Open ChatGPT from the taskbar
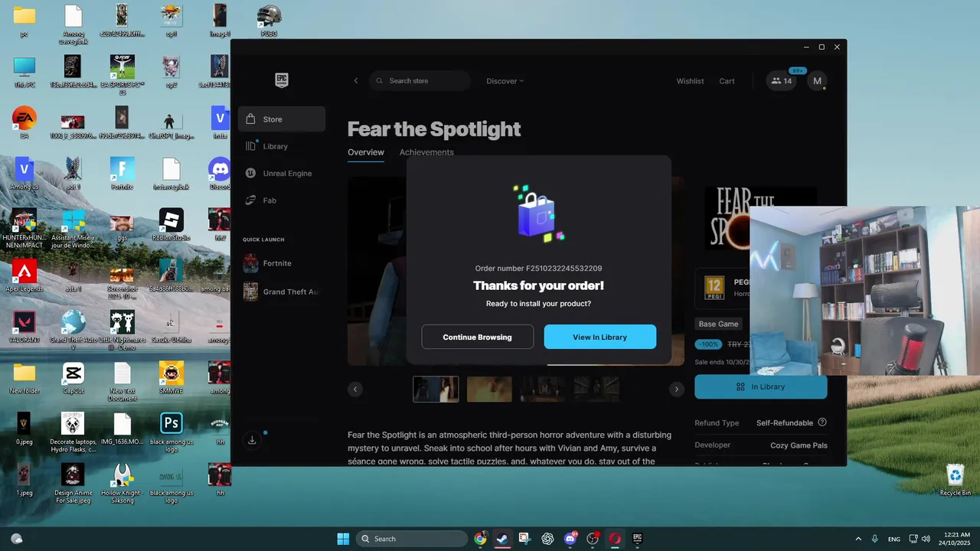The height and width of the screenshot is (551, 980). 547,539
